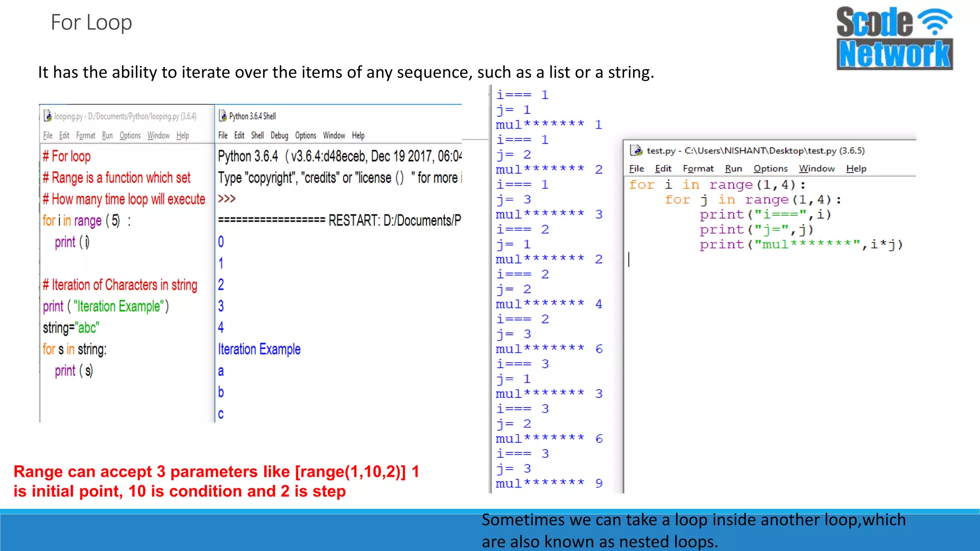Click the 'For Loop' slide title

tap(91, 22)
